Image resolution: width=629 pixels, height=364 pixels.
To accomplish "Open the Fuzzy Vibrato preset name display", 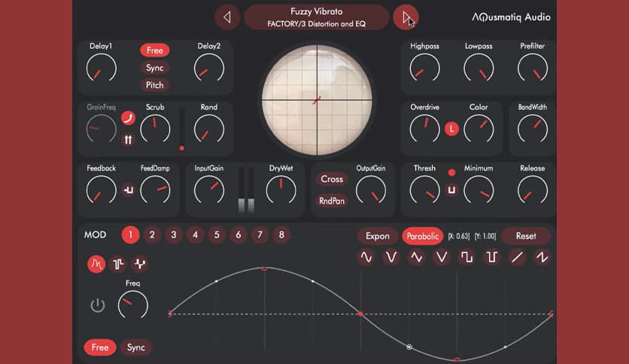I will (317, 17).
